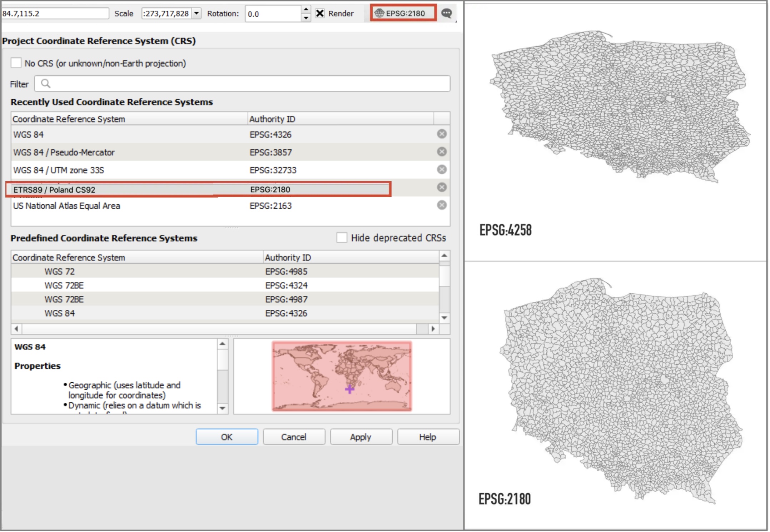Open the log messages speech-bubble icon
Screen dimensions: 770x532
[x=446, y=14]
